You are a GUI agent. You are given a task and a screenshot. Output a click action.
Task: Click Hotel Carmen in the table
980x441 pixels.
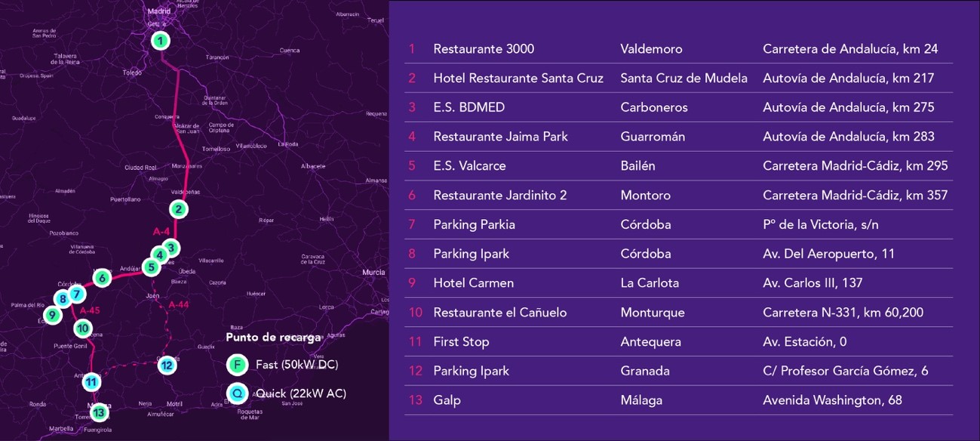tap(473, 283)
